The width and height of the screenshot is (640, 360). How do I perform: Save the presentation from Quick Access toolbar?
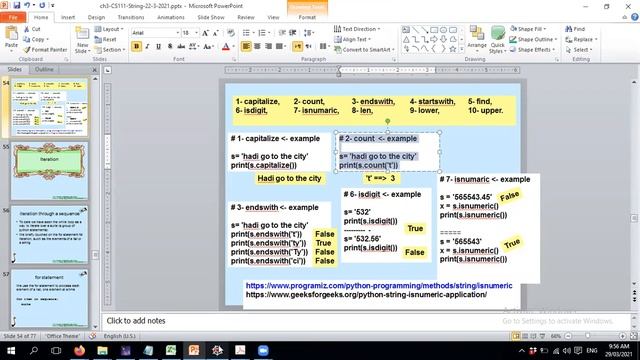[17, 6]
